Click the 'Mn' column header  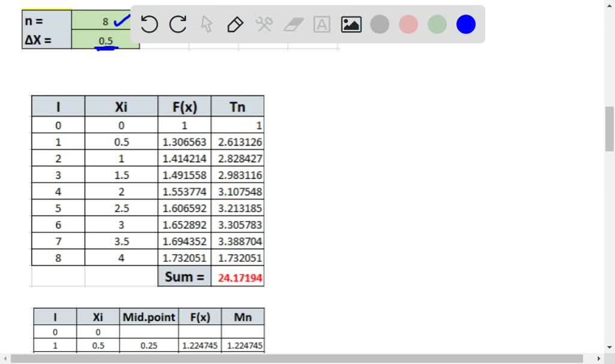pos(243,317)
